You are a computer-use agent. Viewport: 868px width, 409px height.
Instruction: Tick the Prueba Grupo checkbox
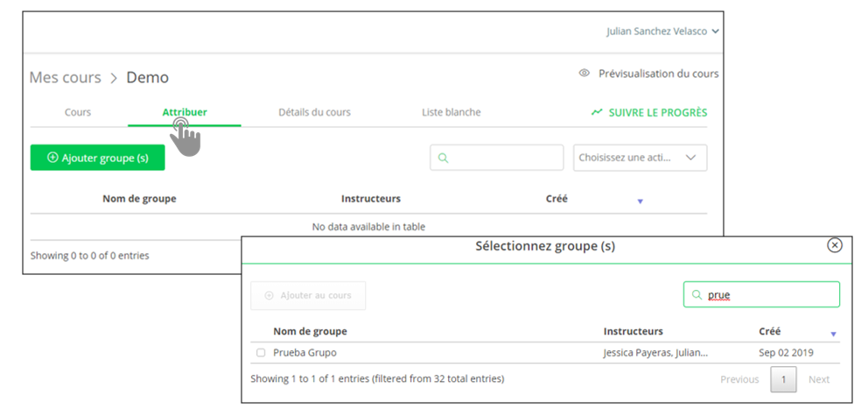[261, 353]
